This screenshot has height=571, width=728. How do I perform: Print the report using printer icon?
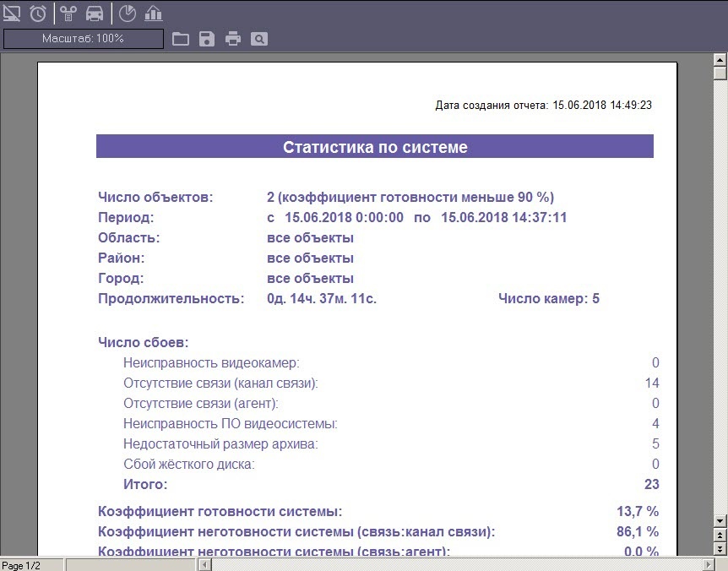pyautogui.click(x=233, y=39)
